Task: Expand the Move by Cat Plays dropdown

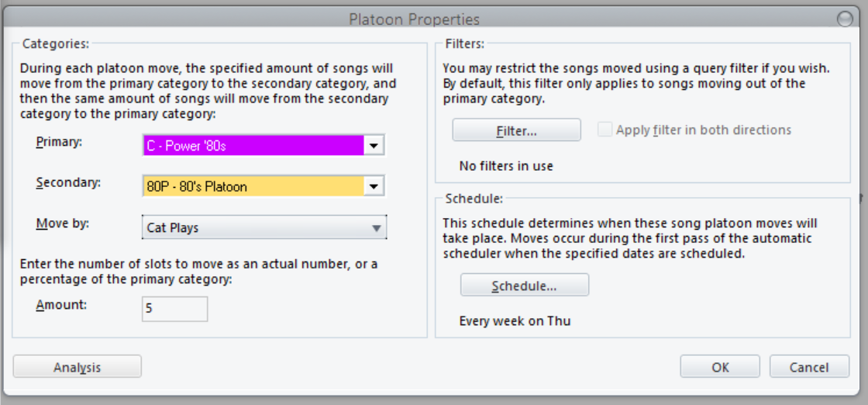Action: 376,228
